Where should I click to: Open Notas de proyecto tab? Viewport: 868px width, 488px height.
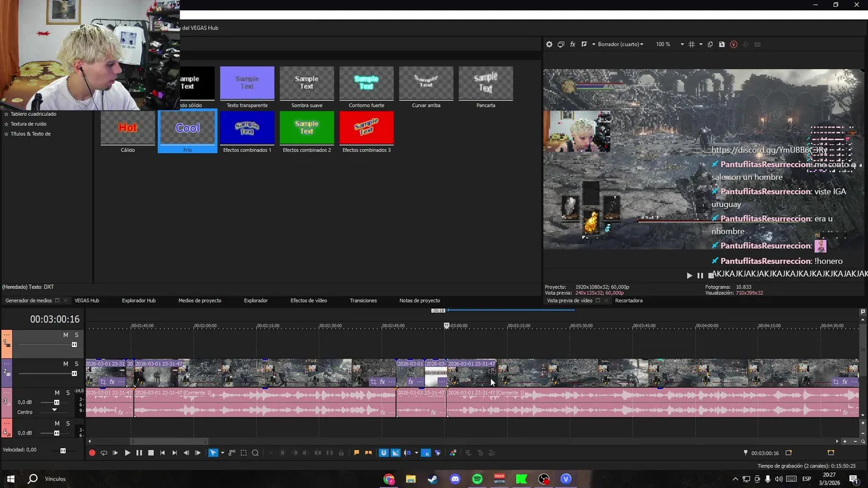pyautogui.click(x=420, y=300)
